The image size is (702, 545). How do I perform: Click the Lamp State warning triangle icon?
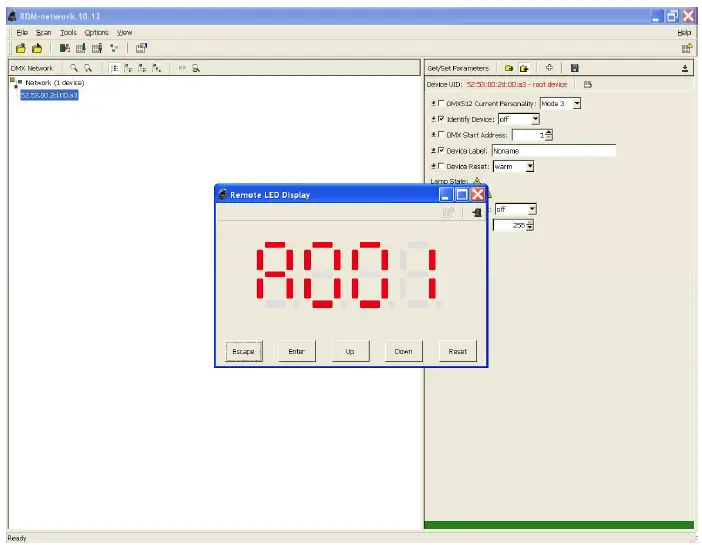tap(477, 181)
